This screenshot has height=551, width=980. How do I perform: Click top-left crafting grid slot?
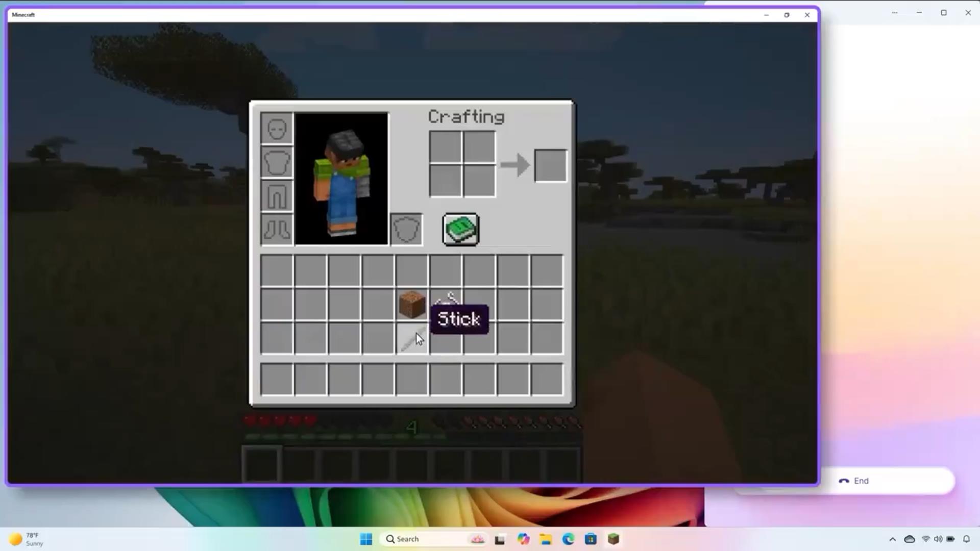(445, 147)
